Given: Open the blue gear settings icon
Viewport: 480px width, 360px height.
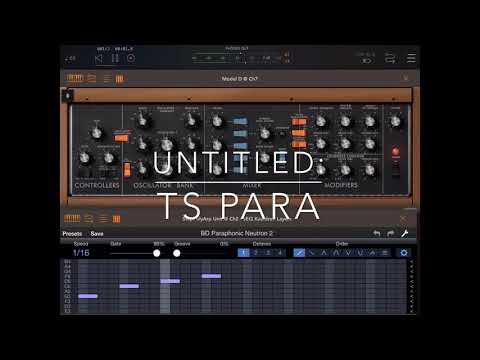Looking at the screenshot, I should [x=404, y=253].
